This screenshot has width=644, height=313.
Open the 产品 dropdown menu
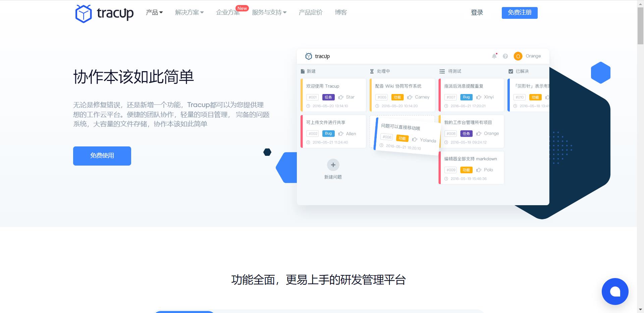click(x=154, y=12)
